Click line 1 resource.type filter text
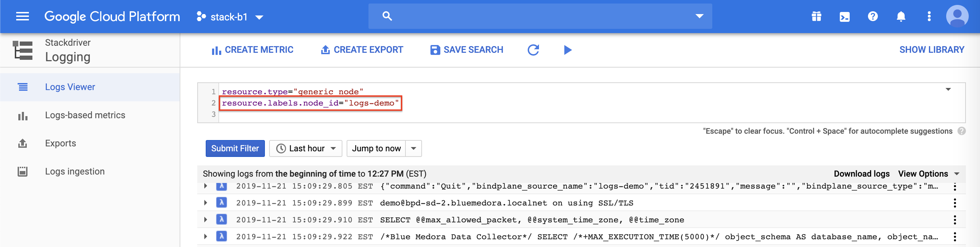The height and width of the screenshot is (247, 980). pyautogui.click(x=292, y=91)
